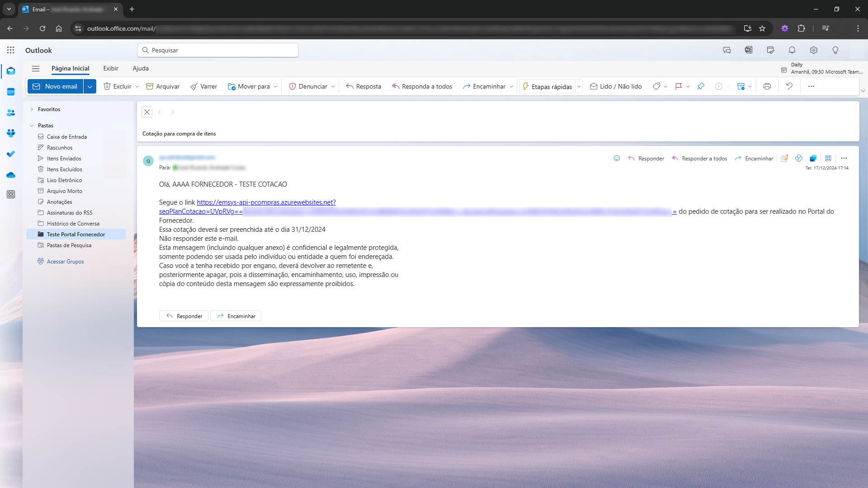The width and height of the screenshot is (868, 488).
Task: Toggle Lido / Não lido status
Action: [616, 86]
